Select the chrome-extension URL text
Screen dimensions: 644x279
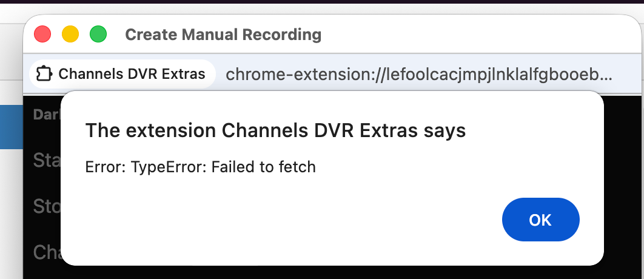(418, 75)
